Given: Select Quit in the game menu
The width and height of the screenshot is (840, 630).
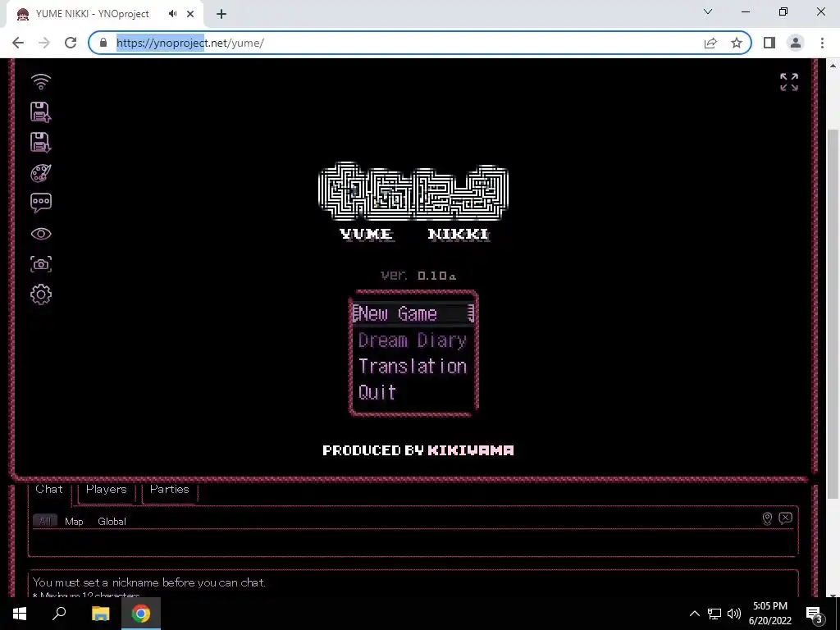Looking at the screenshot, I should [x=377, y=392].
